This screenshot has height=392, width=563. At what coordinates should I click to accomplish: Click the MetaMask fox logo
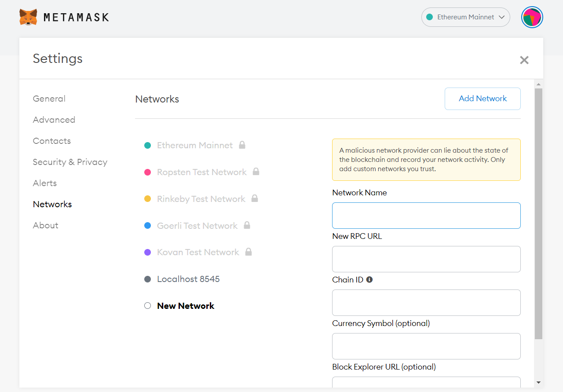[28, 16]
